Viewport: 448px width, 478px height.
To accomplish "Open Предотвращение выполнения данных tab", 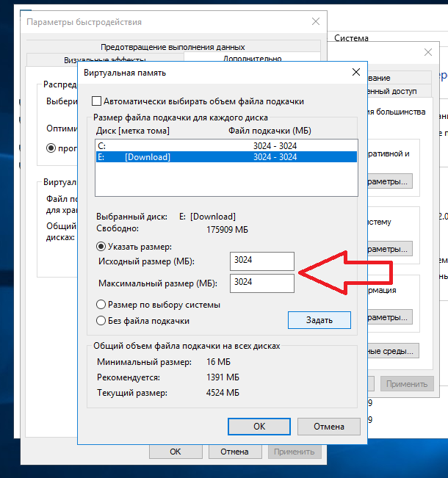I will [x=173, y=47].
